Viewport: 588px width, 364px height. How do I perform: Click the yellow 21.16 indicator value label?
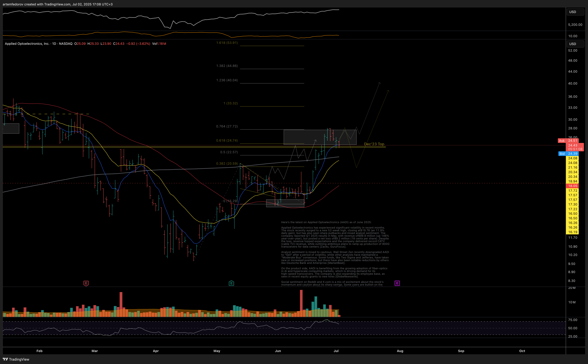click(572, 167)
